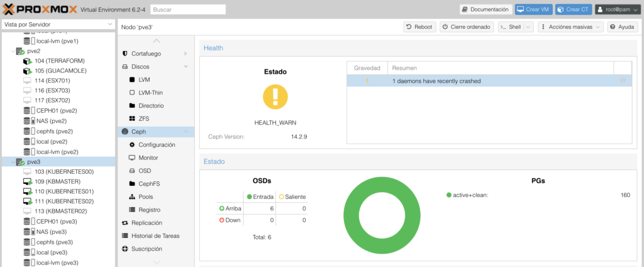Select the ZFS menu entry

click(x=156, y=118)
